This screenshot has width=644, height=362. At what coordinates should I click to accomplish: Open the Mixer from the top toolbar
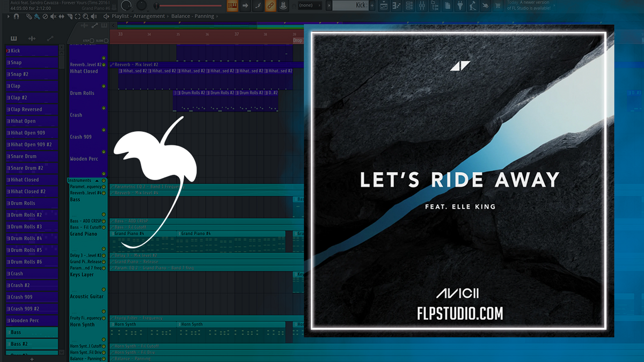point(422,5)
